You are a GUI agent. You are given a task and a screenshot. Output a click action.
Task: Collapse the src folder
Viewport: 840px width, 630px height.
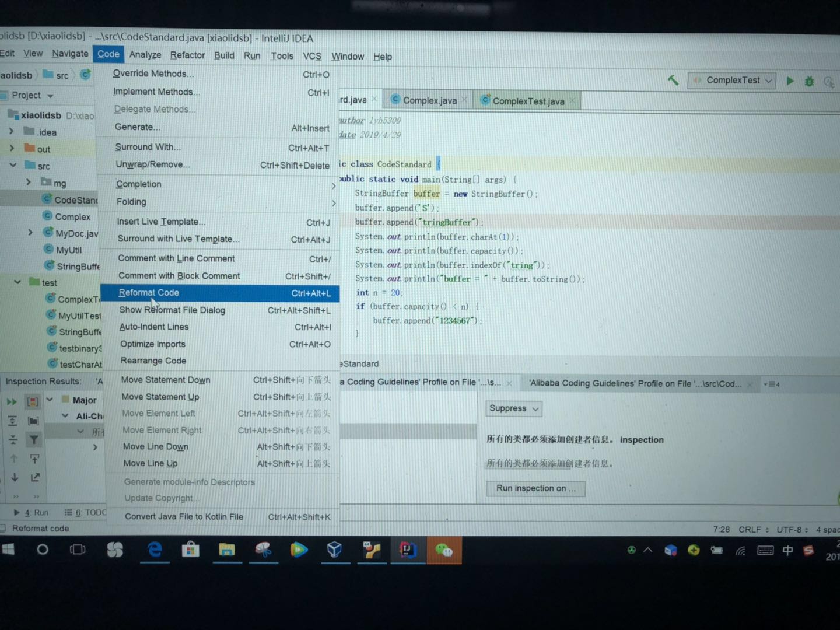13,166
